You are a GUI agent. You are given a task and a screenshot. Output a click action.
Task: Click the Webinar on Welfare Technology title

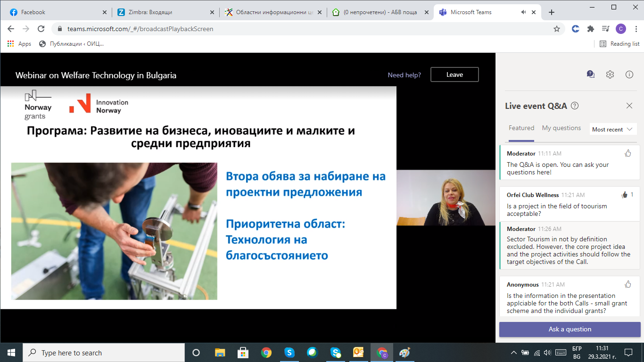point(96,75)
